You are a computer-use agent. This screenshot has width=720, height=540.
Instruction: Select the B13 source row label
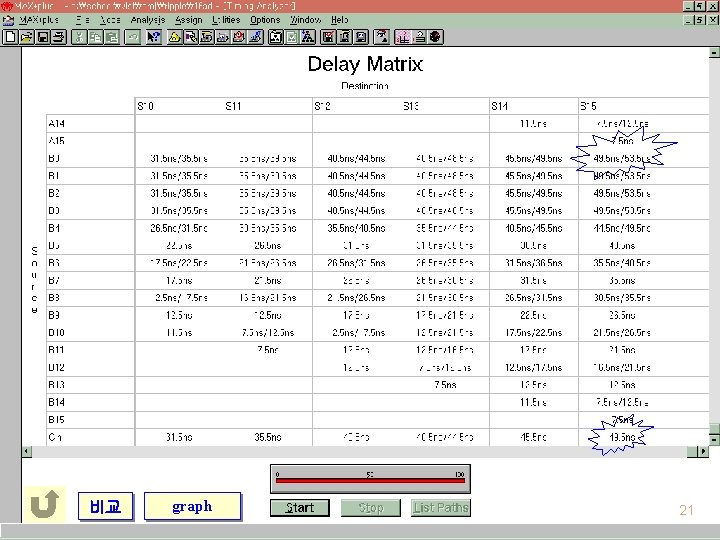click(56, 385)
